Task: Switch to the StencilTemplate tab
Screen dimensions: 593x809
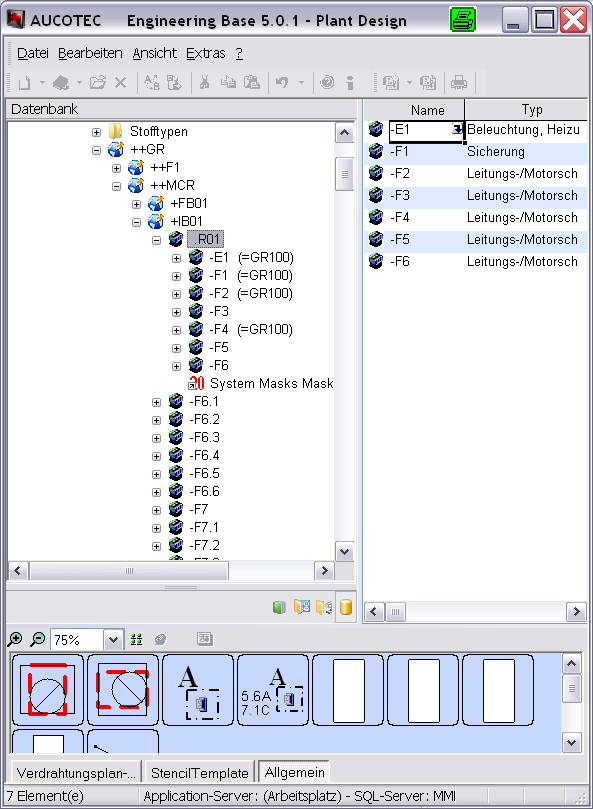Action: coord(200,772)
